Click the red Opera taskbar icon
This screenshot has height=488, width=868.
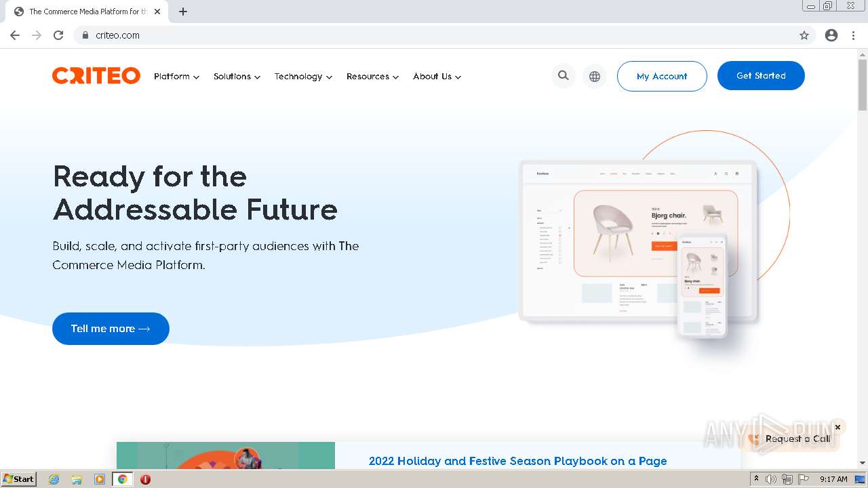tap(145, 479)
